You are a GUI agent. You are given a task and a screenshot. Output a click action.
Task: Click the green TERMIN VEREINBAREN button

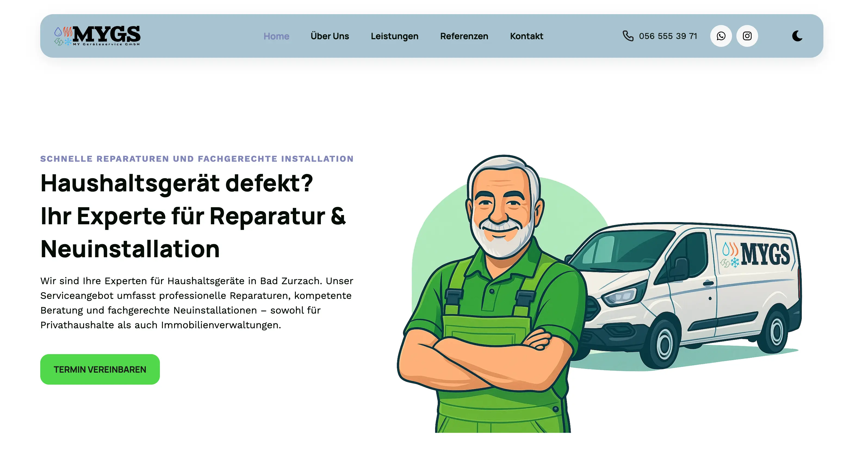click(100, 369)
